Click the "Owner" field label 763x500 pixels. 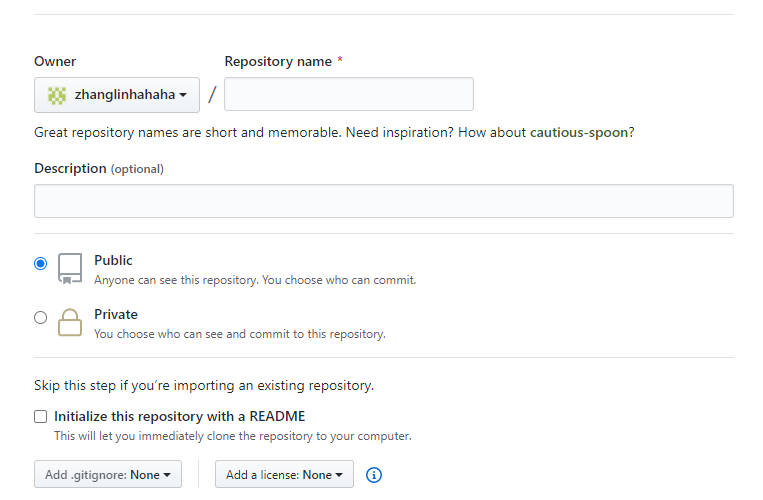pos(55,61)
